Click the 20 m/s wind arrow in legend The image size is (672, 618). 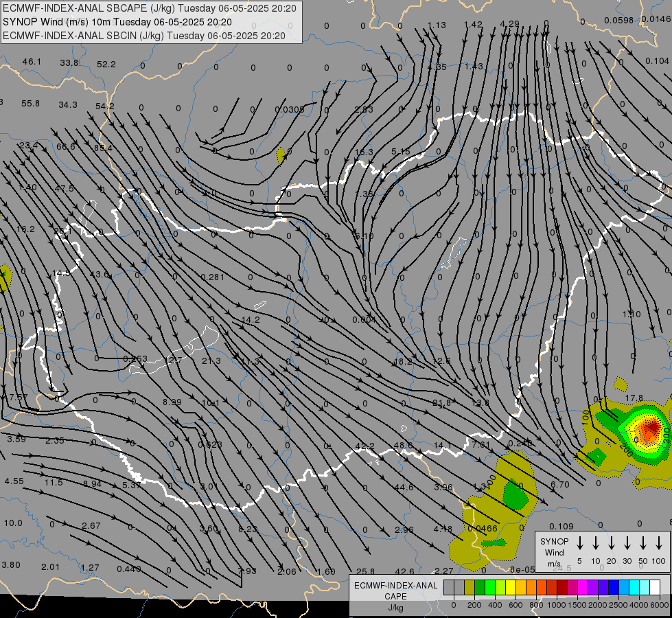[x=611, y=543]
